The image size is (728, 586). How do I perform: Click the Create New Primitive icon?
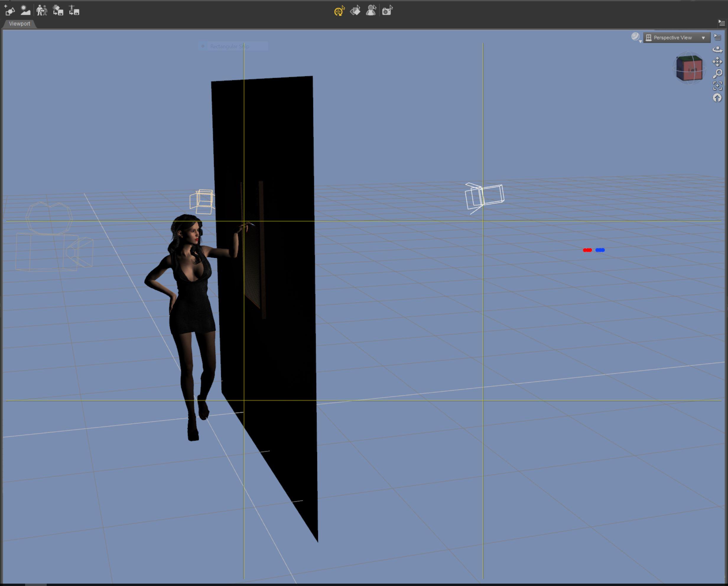coord(9,10)
